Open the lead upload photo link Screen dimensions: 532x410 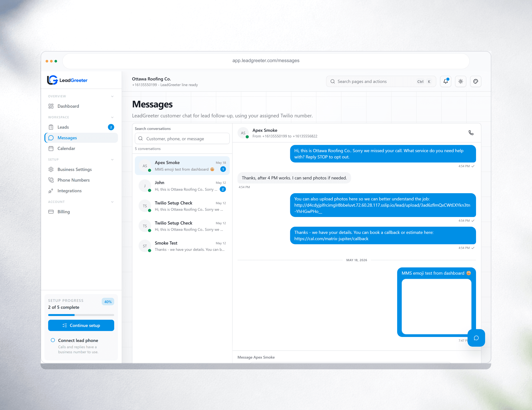[x=382, y=208]
